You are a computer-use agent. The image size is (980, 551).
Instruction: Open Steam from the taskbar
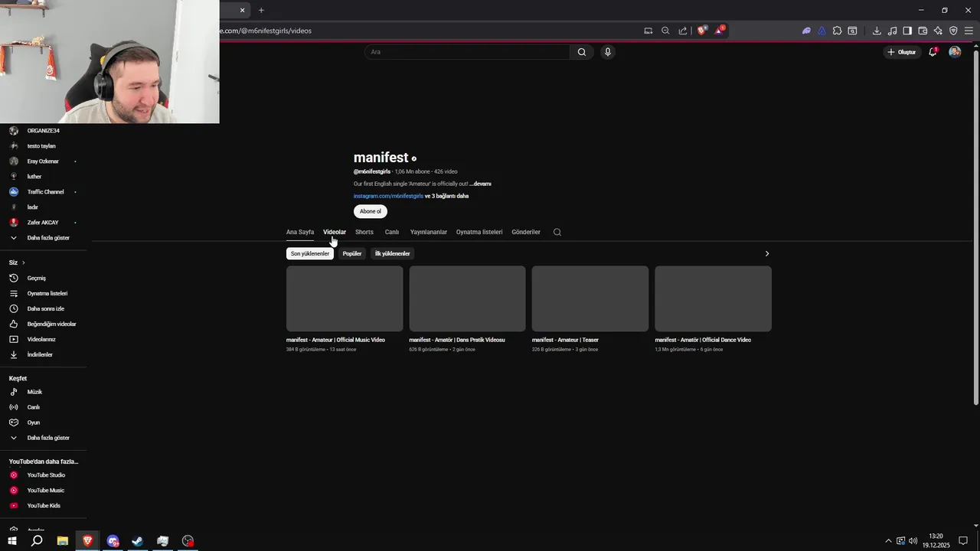(x=138, y=541)
